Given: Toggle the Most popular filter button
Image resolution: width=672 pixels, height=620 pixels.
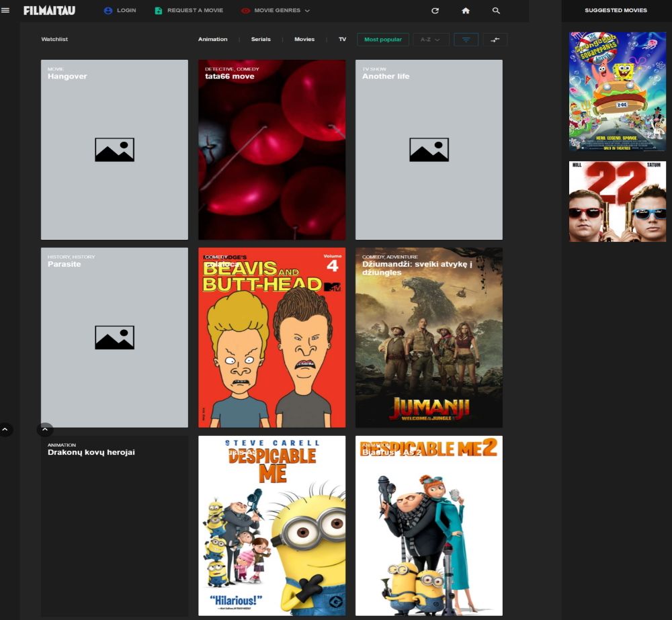Looking at the screenshot, I should click(383, 40).
